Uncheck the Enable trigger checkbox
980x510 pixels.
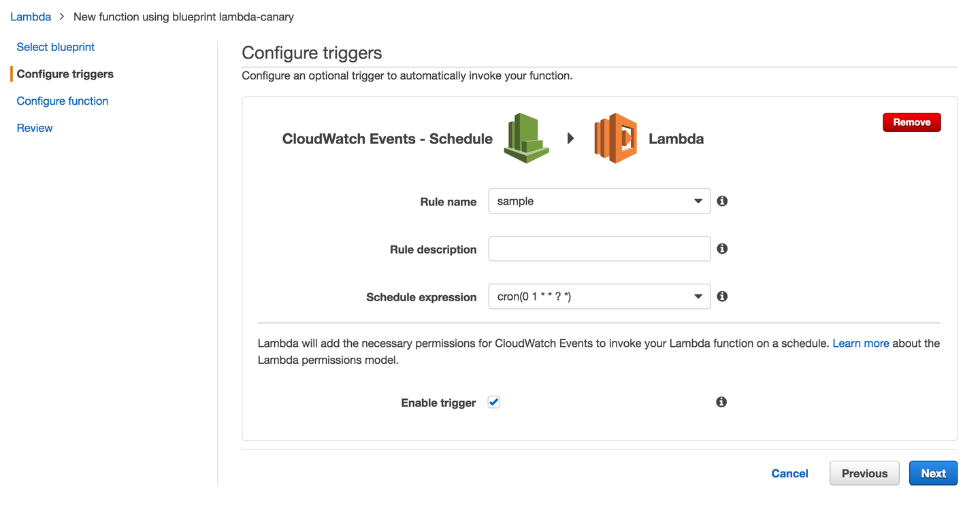click(x=494, y=402)
